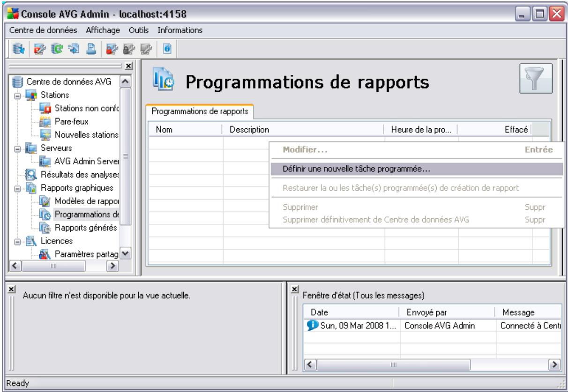Image resolution: width=568 pixels, height=392 pixels.
Task: Select the Stations tree node
Action: point(55,96)
